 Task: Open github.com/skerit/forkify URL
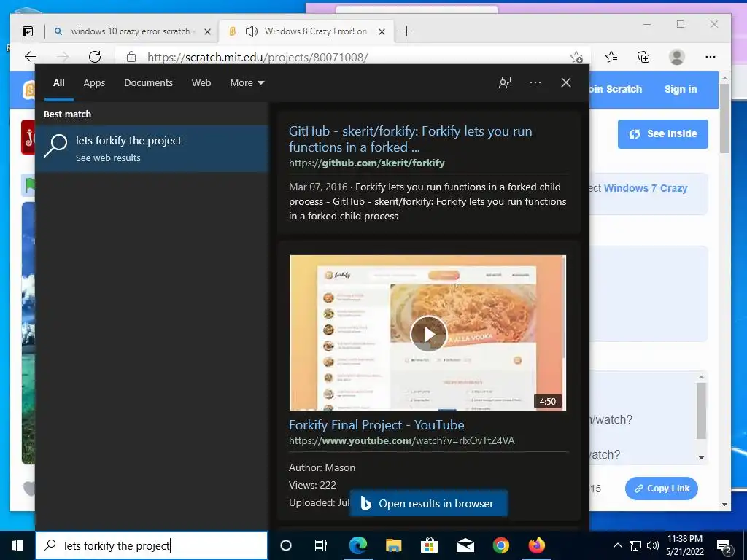pyautogui.click(x=366, y=163)
